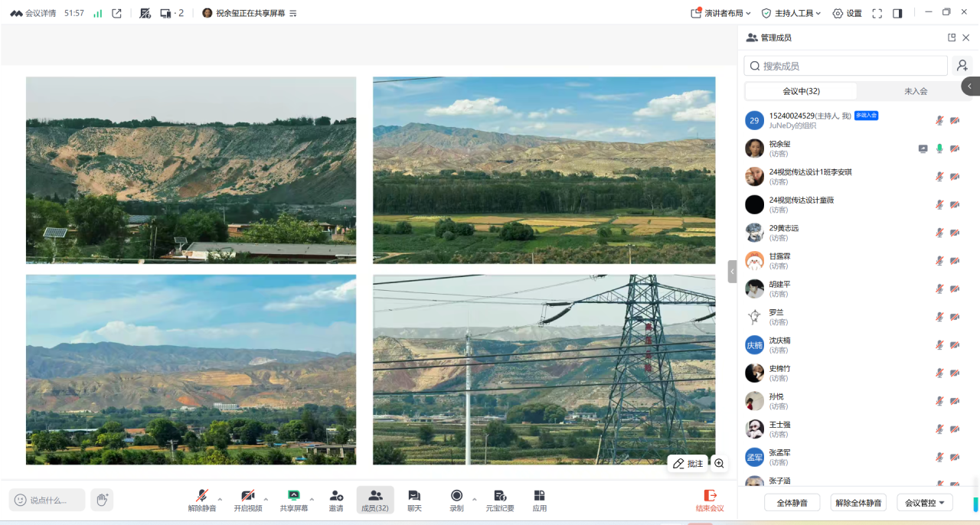Click add-member icon next to search box
The width and height of the screenshot is (980, 525).
click(962, 66)
